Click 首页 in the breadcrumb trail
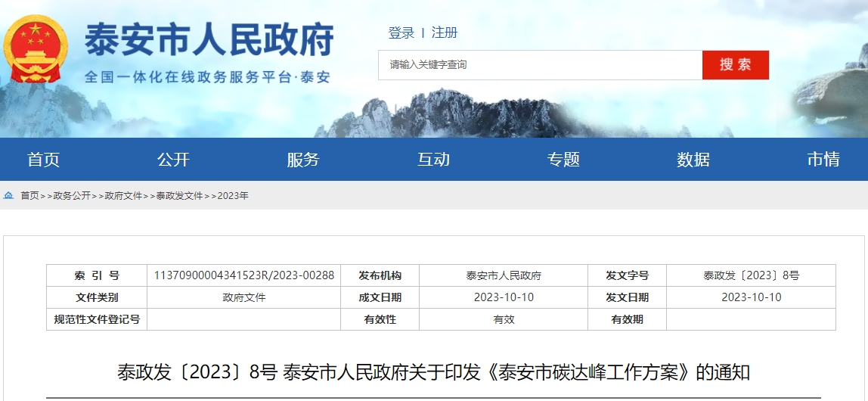This screenshot has height=401, width=868. click(x=29, y=196)
